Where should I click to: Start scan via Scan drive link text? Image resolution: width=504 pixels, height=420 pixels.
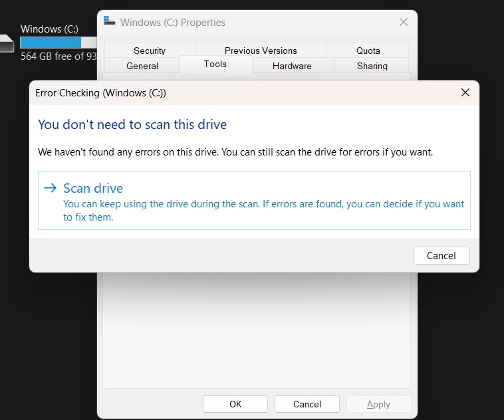[x=93, y=188]
